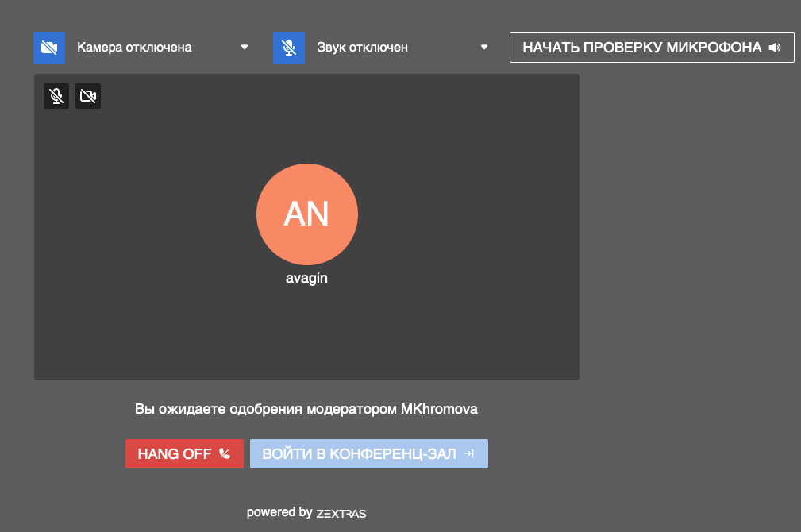Click the enter arrow icon on join button
The image size is (801, 532).
pos(469,454)
